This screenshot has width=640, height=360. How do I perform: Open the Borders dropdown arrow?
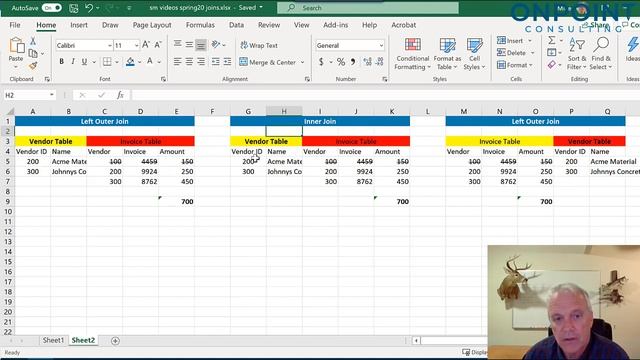tap(117, 62)
